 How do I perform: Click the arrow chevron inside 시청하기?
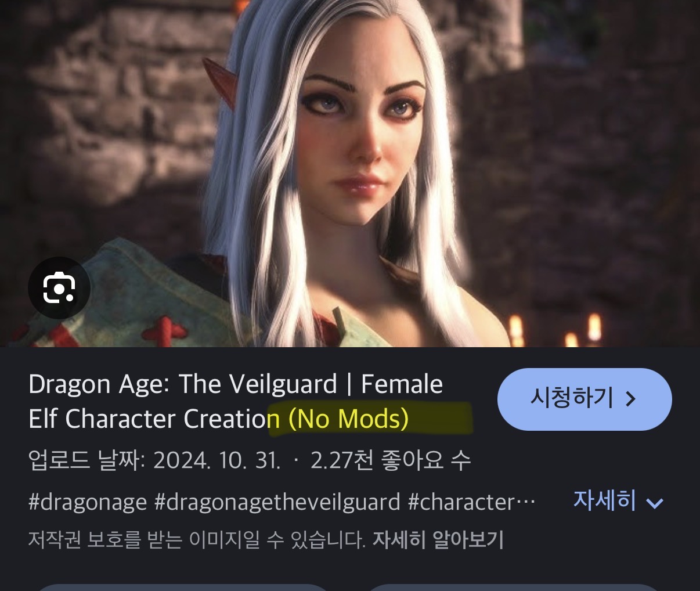631,399
